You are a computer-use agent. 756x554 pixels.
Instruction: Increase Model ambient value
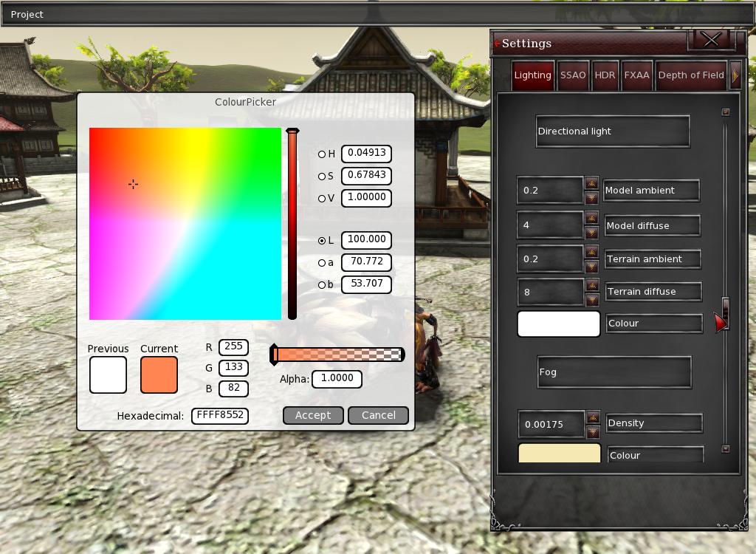[x=591, y=183]
